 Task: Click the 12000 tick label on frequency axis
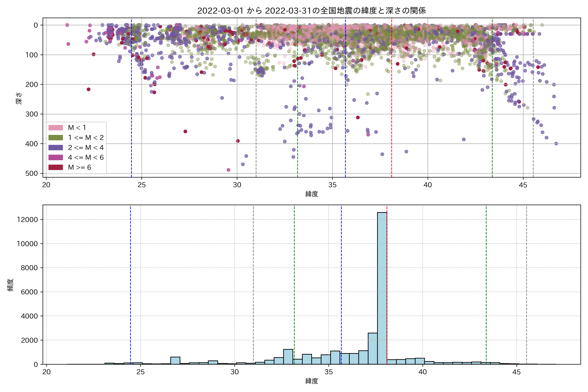tap(27, 220)
